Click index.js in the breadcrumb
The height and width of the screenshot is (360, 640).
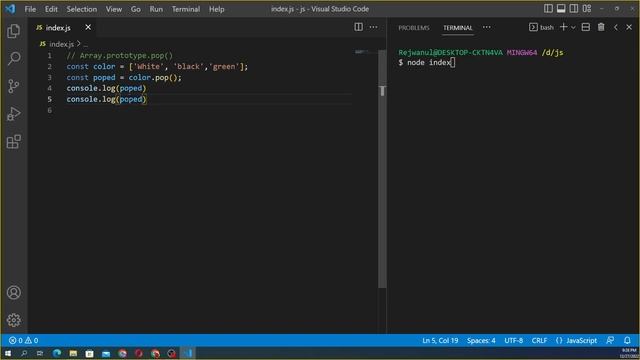coord(61,44)
